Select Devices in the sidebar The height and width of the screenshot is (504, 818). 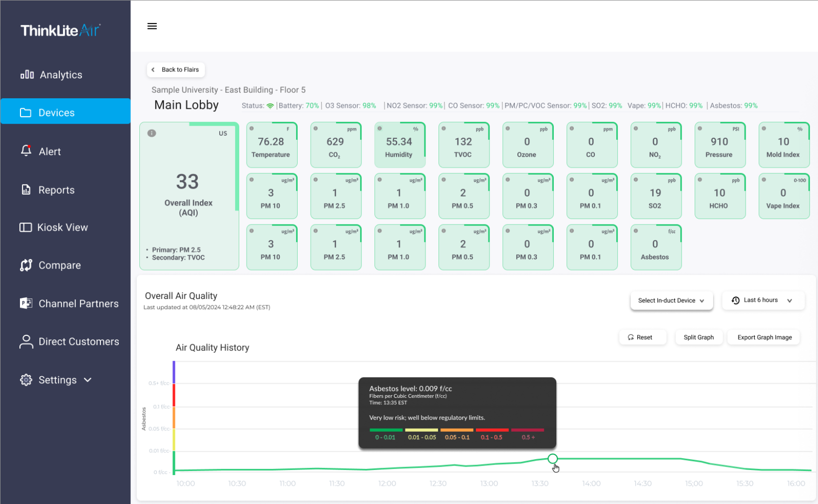coord(65,113)
